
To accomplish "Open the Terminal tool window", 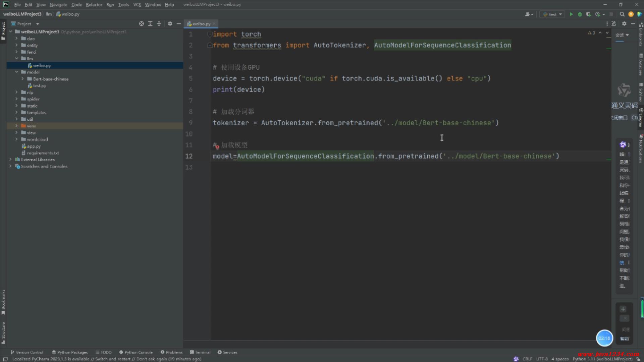I will click(200, 352).
